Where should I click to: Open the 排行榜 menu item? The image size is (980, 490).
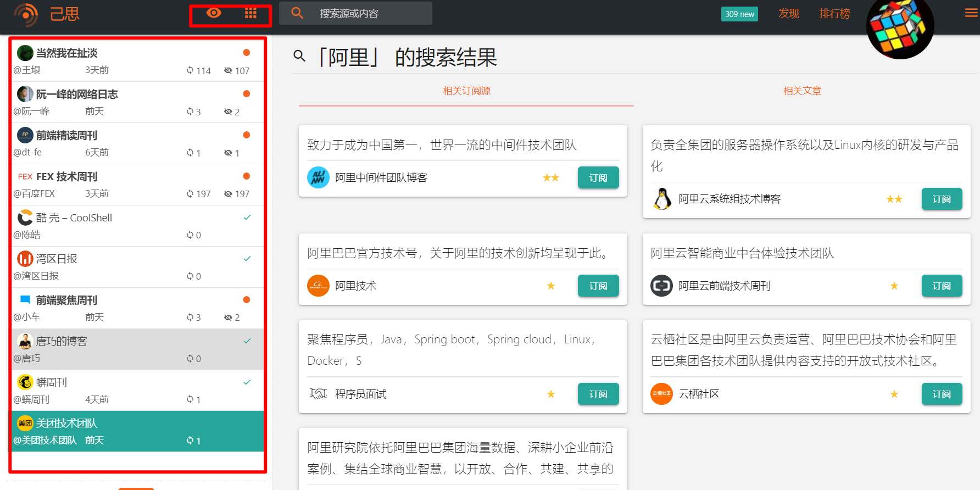(x=834, y=13)
